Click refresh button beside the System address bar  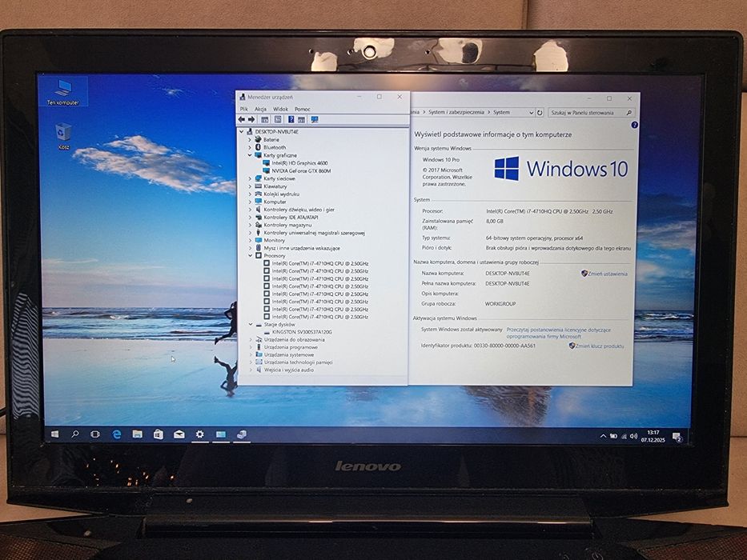(x=540, y=113)
